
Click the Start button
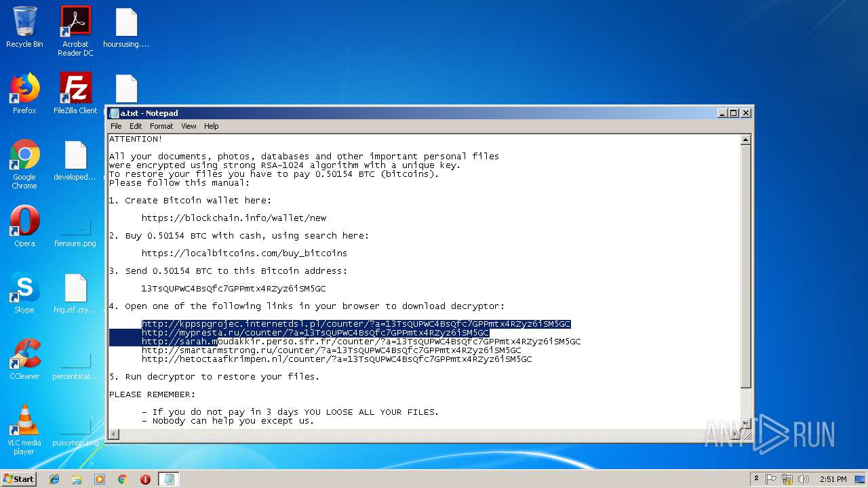pyautogui.click(x=18, y=479)
